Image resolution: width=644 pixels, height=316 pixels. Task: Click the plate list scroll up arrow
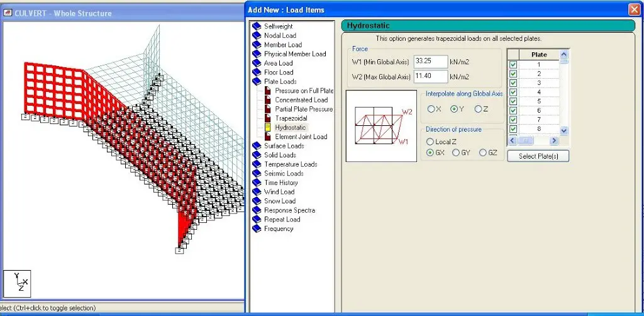(x=564, y=54)
